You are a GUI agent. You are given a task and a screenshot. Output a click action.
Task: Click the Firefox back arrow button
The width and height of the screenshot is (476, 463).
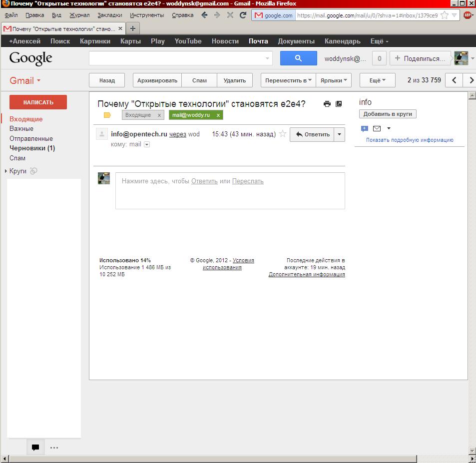tap(204, 15)
